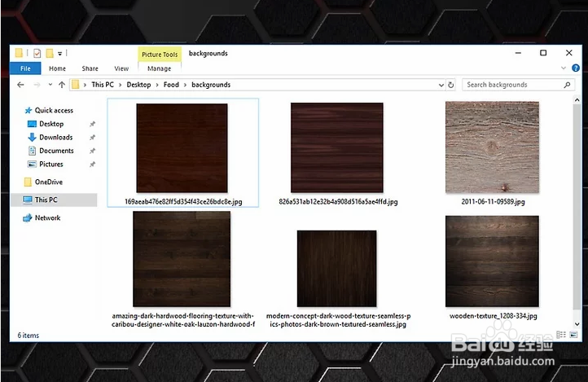Expand the chevron after Desktop in path

pos(157,85)
